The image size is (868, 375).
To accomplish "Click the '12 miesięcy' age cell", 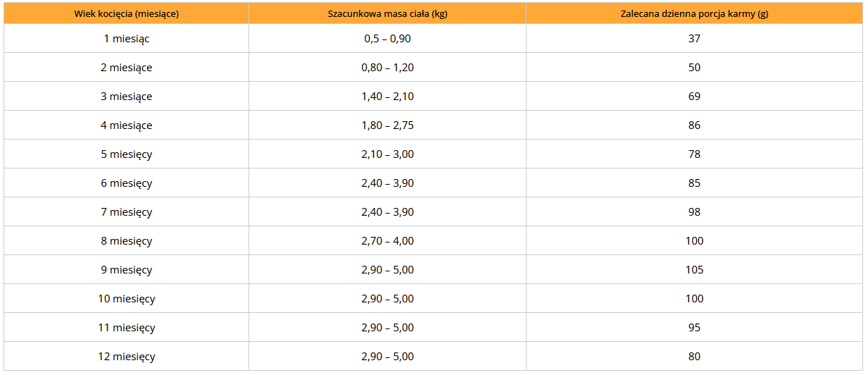I will pos(127,357).
